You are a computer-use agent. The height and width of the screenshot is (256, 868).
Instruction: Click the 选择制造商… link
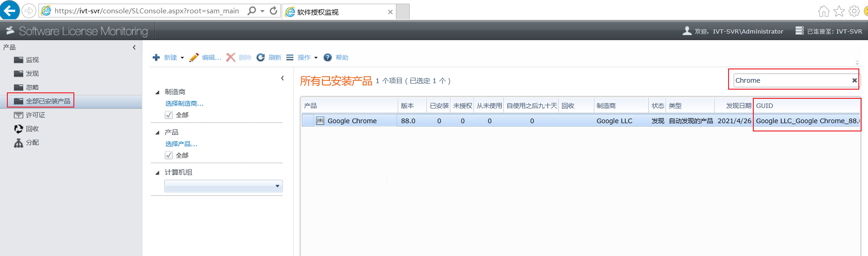[184, 103]
